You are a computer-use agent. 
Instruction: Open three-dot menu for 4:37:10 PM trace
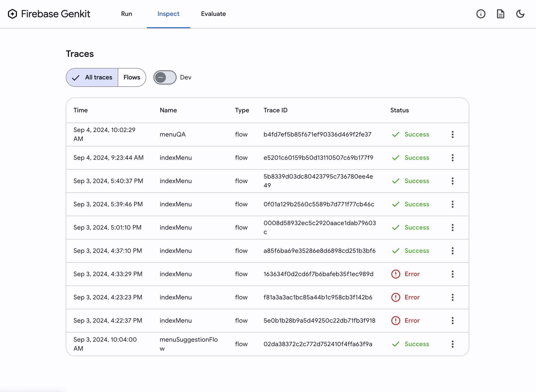452,251
